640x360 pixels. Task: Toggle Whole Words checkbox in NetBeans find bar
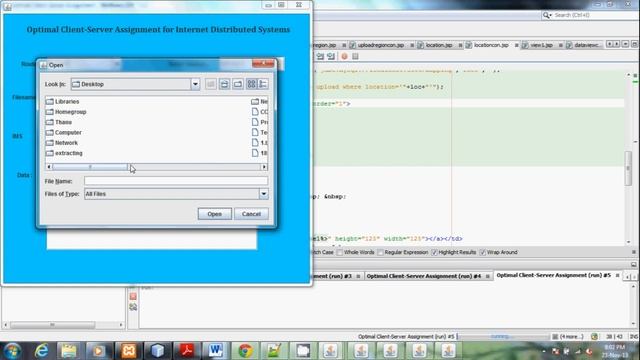pos(340,253)
